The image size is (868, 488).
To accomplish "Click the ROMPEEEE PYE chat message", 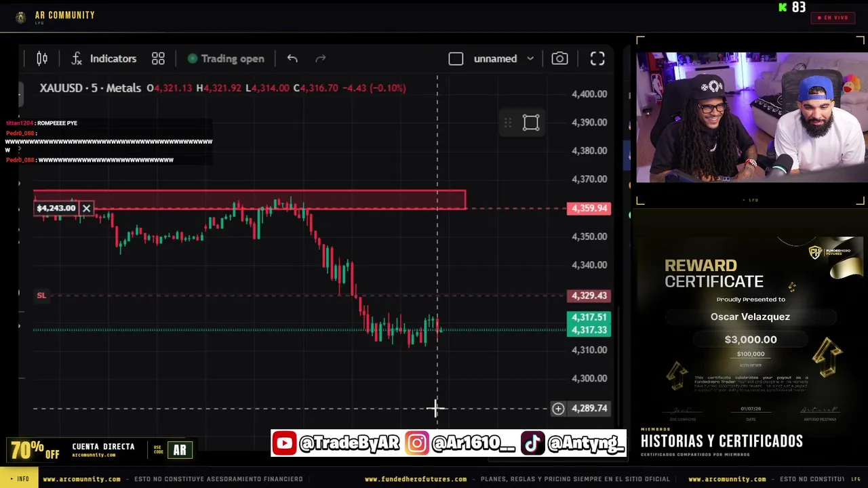I will pos(58,123).
